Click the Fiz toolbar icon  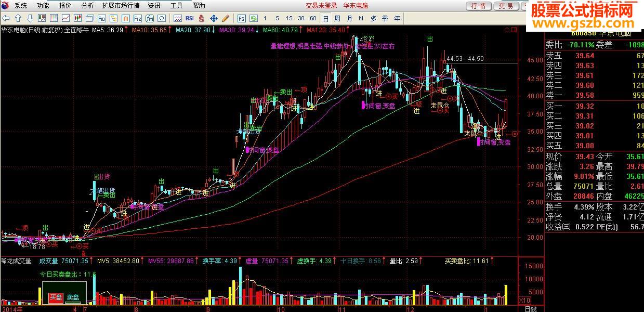[x=137, y=18]
